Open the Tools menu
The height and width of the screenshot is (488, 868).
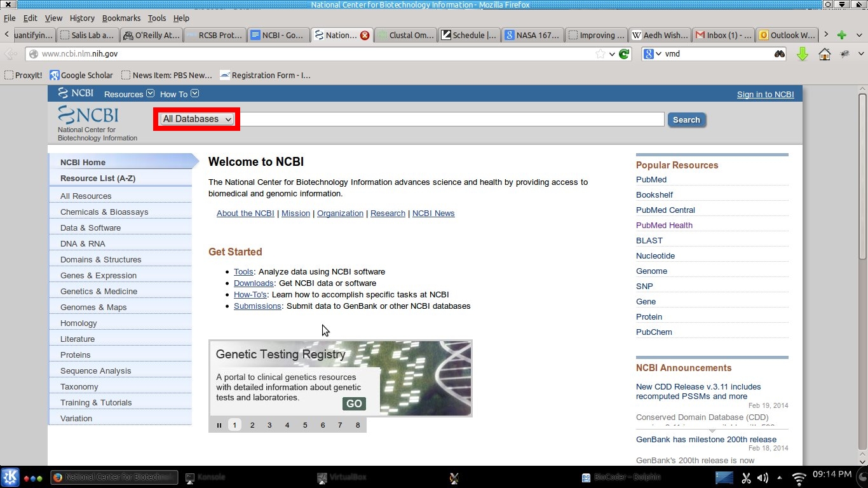157,18
